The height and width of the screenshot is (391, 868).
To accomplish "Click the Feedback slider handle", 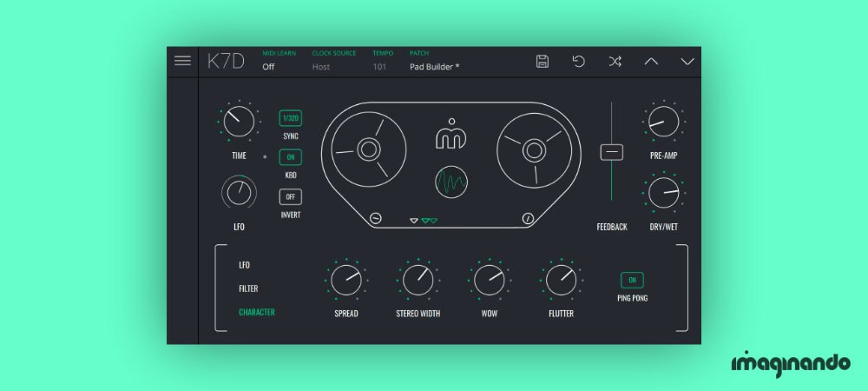I will [612, 152].
